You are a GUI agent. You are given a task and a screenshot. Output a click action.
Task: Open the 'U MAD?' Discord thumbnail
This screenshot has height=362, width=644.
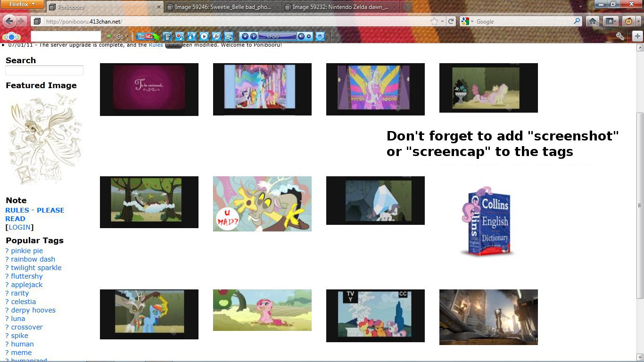262,204
